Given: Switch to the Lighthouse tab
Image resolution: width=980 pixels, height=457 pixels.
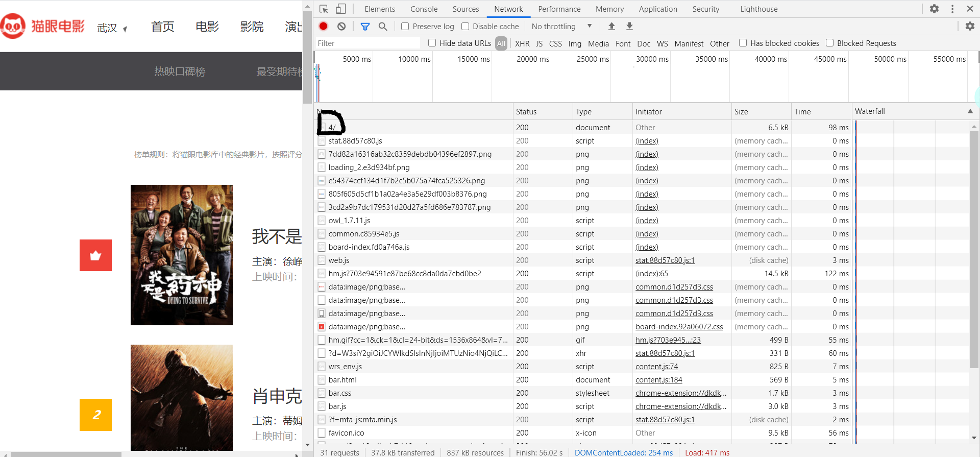Looking at the screenshot, I should [759, 9].
